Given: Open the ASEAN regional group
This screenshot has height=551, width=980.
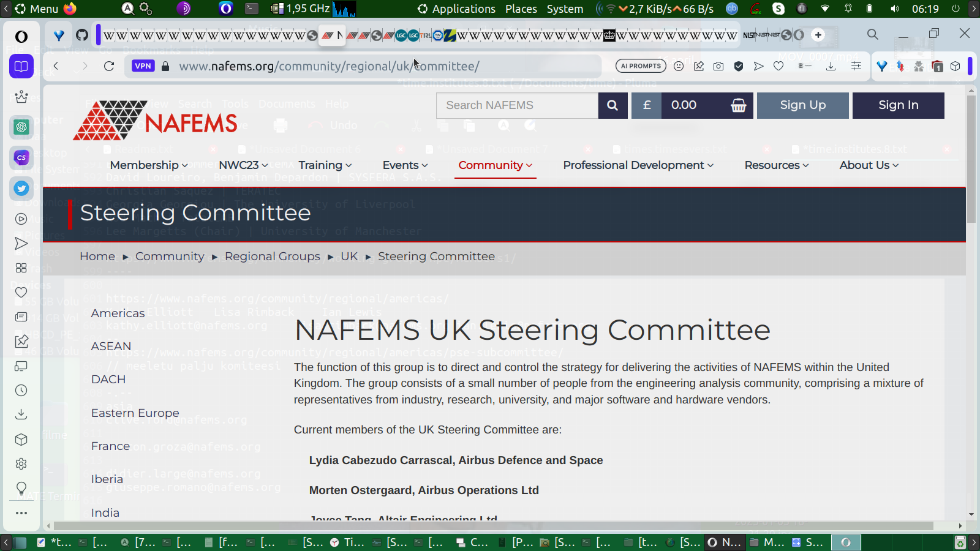Looking at the screenshot, I should 111,347.
